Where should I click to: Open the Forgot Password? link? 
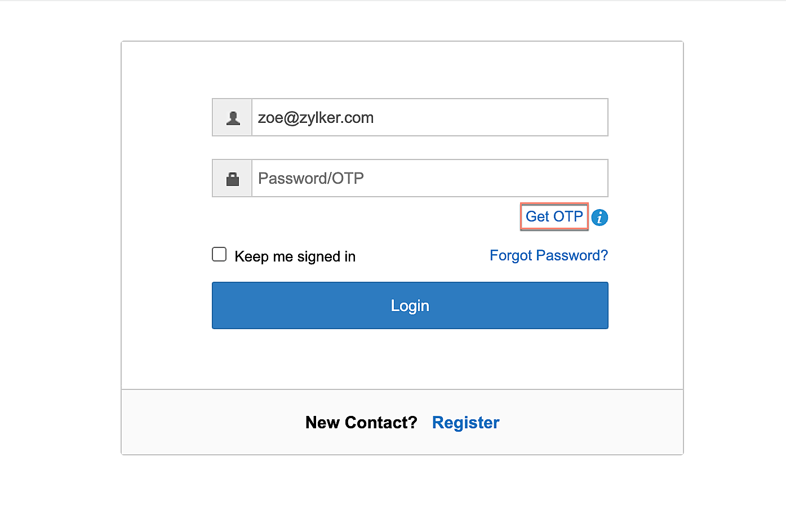[x=548, y=255]
